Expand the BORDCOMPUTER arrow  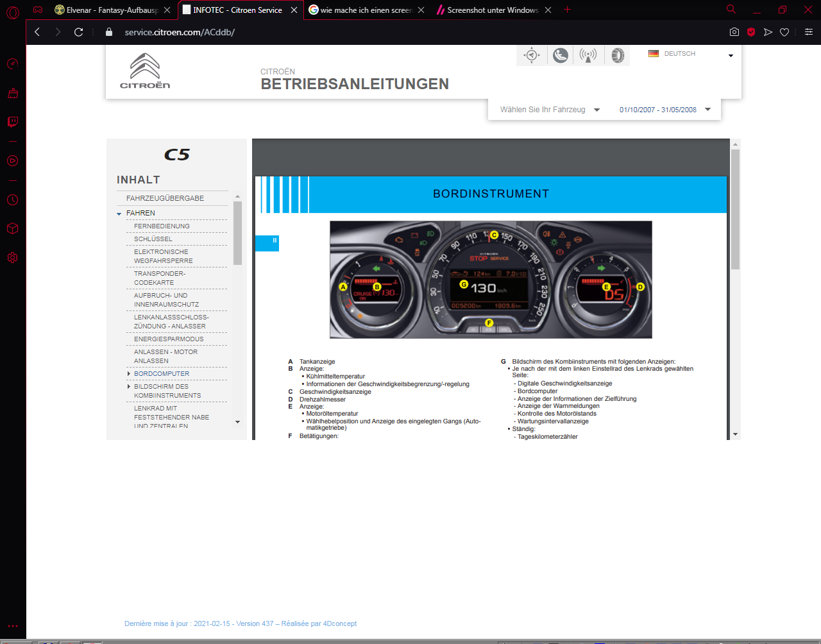[129, 373]
